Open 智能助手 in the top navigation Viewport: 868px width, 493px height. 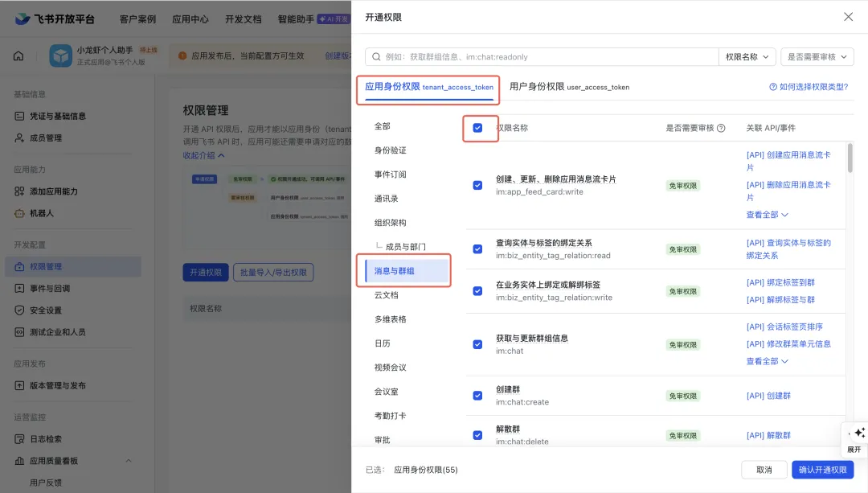[x=296, y=19]
